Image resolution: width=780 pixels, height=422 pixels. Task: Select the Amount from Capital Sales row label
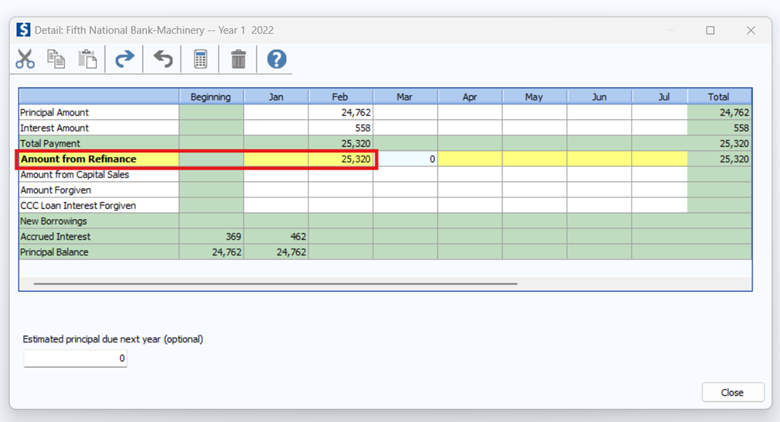(x=99, y=175)
